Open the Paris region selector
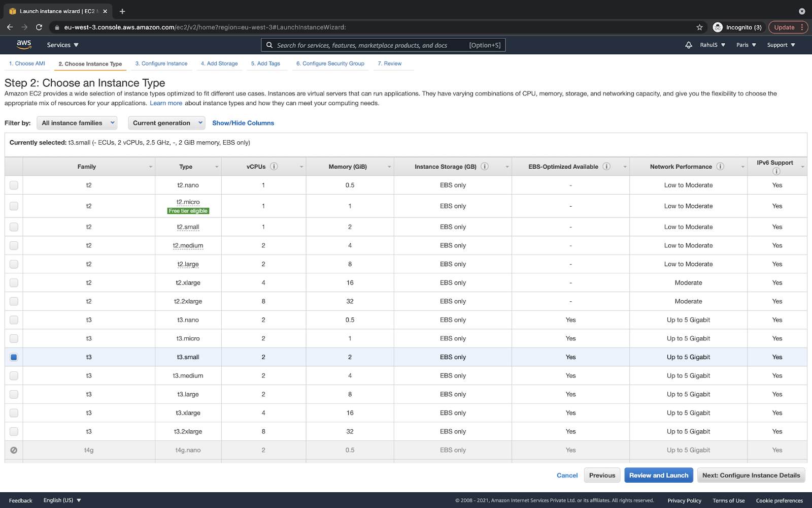The image size is (812, 508). click(x=747, y=45)
